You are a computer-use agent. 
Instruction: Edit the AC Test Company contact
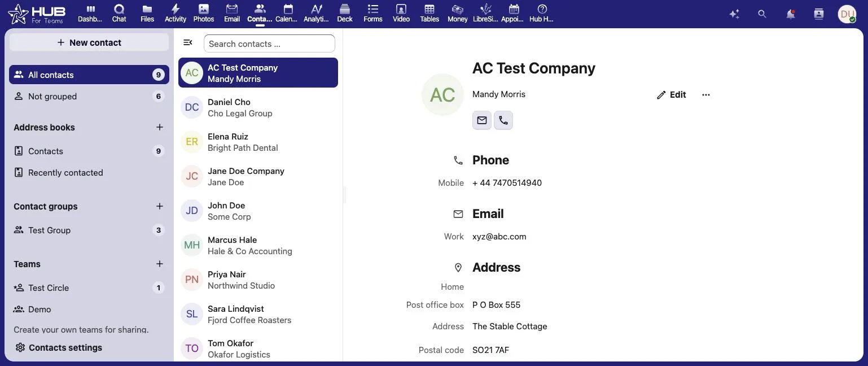pyautogui.click(x=672, y=95)
